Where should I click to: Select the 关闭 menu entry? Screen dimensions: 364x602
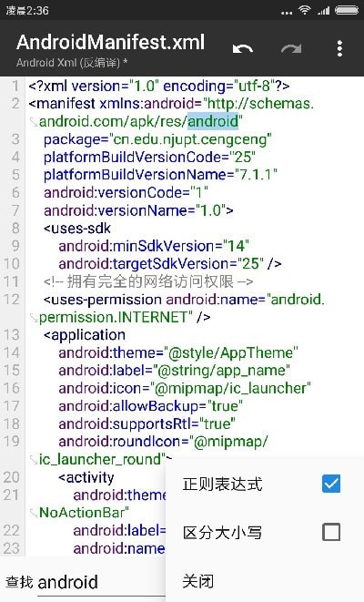coord(265,580)
